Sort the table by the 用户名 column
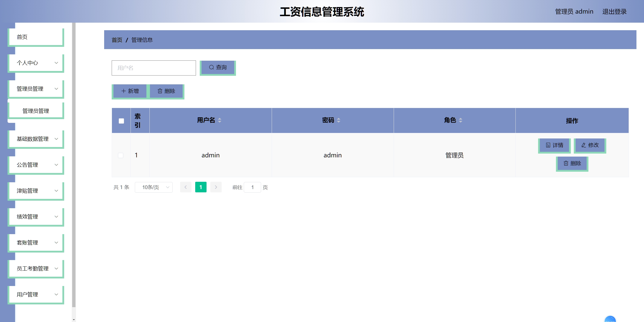The height and width of the screenshot is (322, 644). (220, 120)
